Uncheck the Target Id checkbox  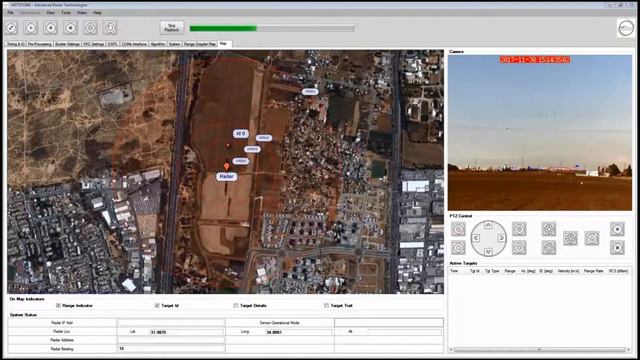157,305
